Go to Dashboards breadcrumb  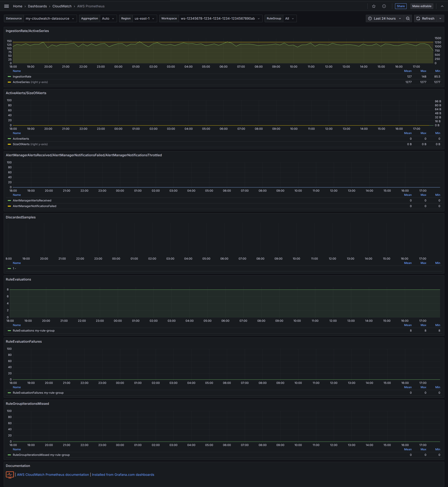37,6
